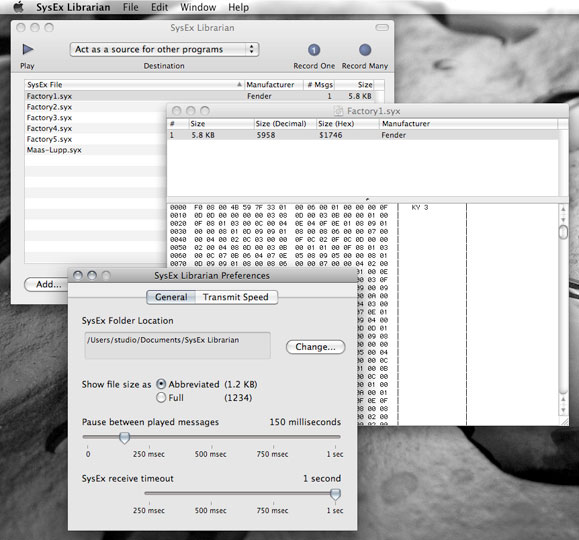Click the Manufacturer column header in Factory1.syx window
The image size is (579, 540).
point(468,124)
